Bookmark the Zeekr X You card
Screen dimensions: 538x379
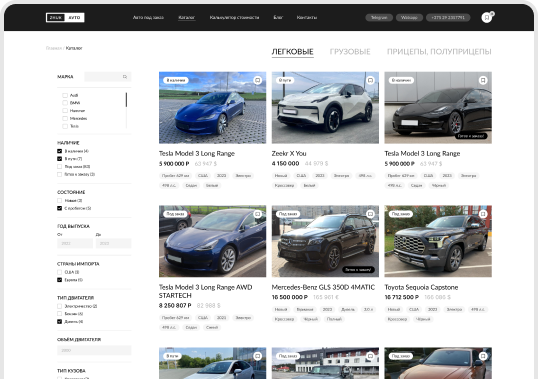370,80
